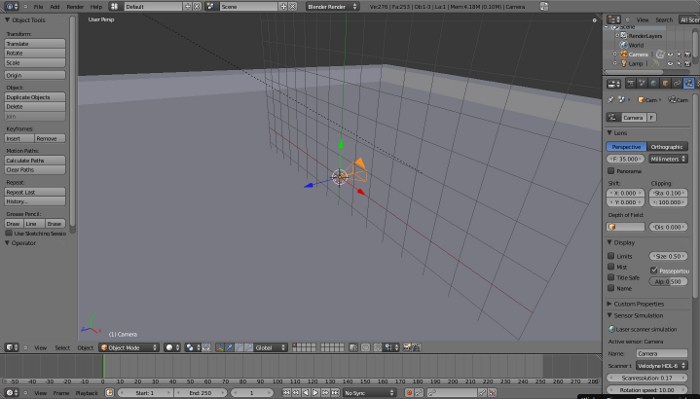The width and height of the screenshot is (700, 399).
Task: Click the play animation button
Action: (316, 393)
